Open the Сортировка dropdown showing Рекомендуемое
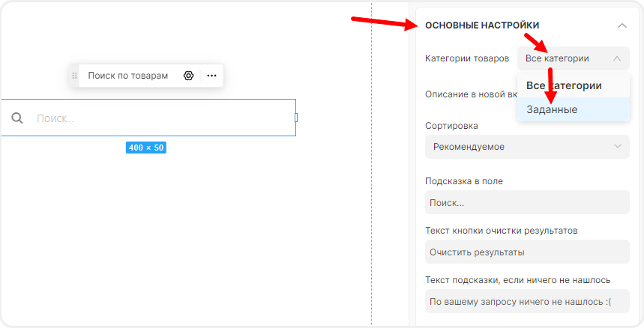The image size is (644, 328). pos(526,147)
